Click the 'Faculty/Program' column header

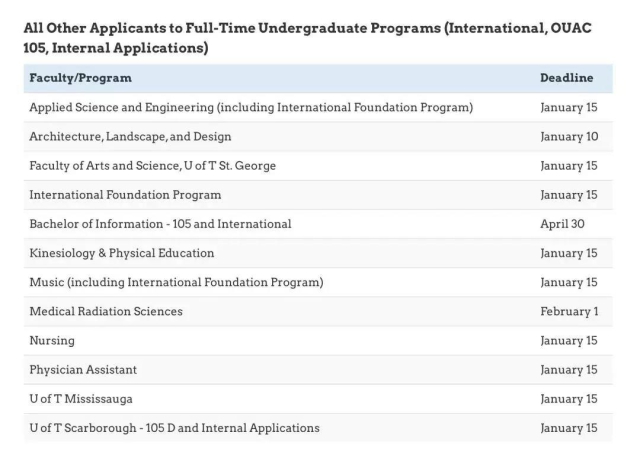pos(80,78)
